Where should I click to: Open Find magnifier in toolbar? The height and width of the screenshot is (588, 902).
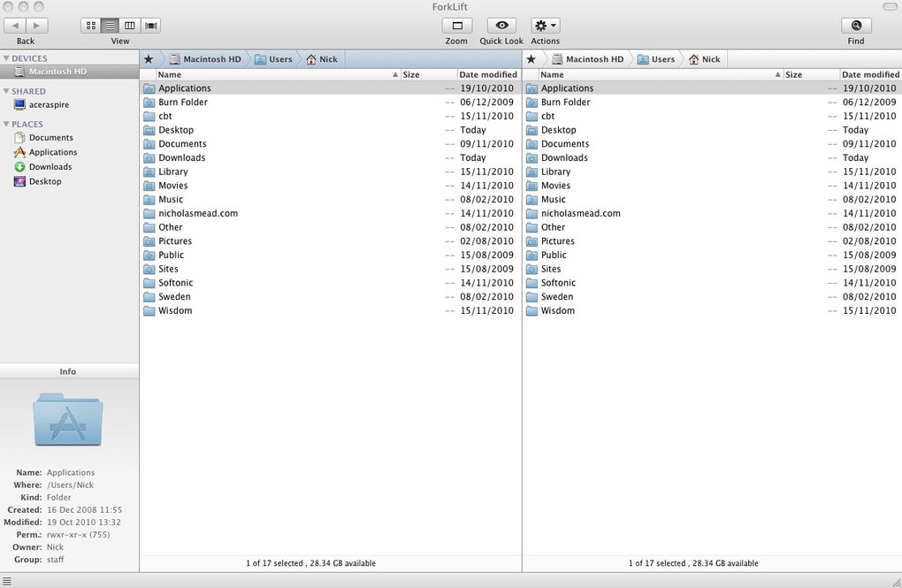(x=856, y=26)
